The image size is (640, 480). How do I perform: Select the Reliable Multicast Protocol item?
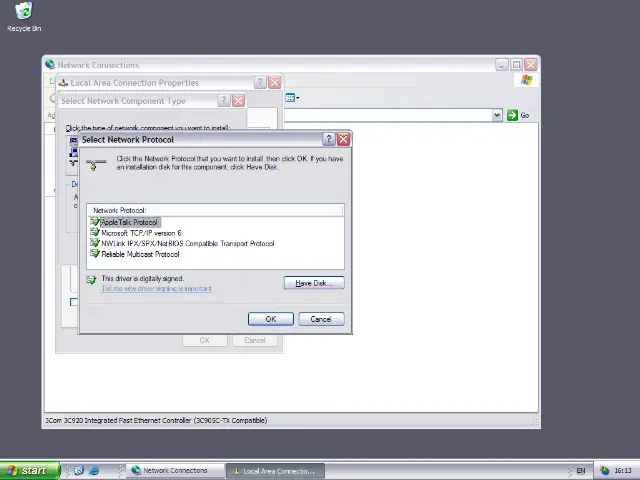140,254
